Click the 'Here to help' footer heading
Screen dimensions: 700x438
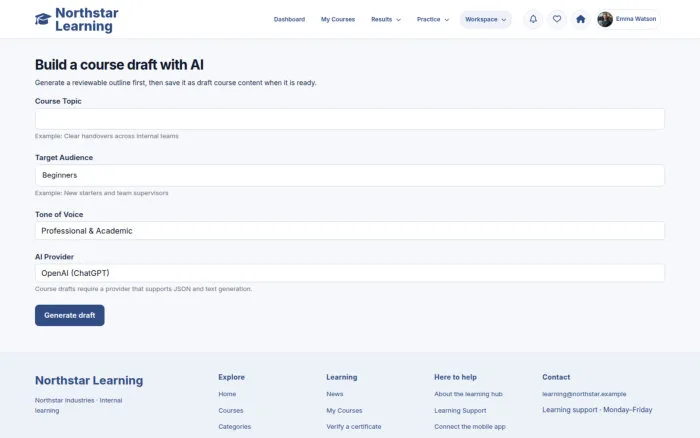pyautogui.click(x=455, y=377)
